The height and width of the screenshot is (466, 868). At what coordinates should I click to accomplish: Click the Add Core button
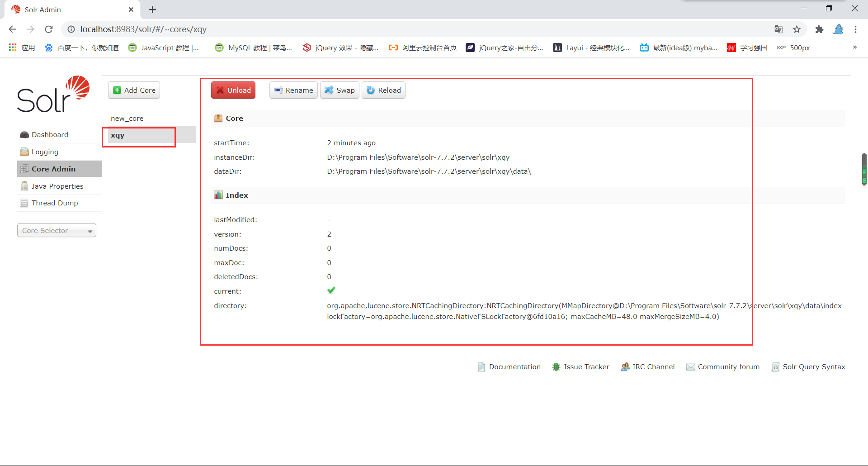[134, 90]
